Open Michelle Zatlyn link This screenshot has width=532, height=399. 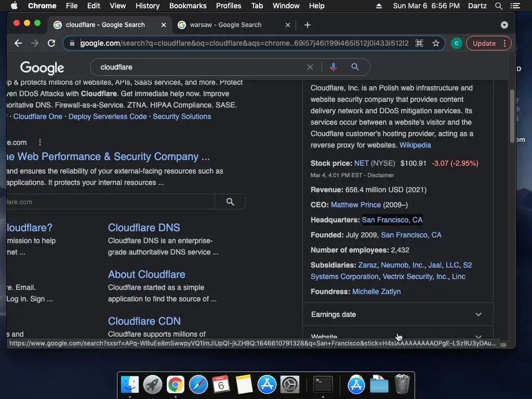376,291
